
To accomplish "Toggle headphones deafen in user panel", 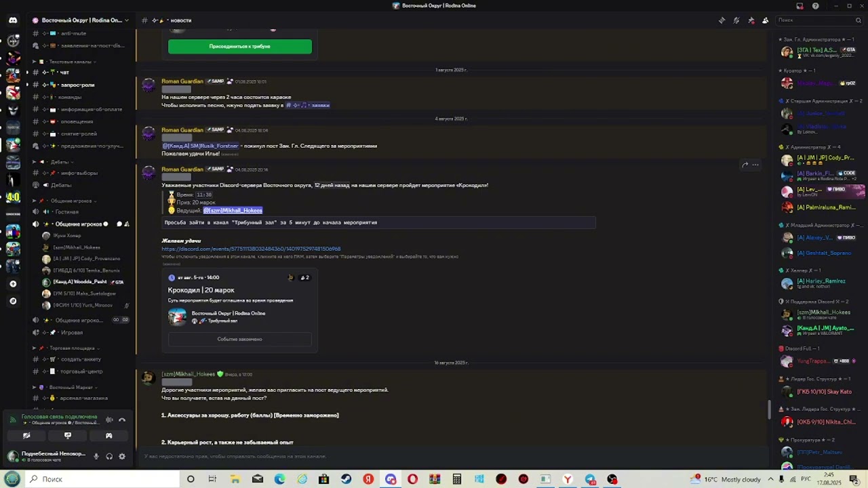I will [109, 456].
